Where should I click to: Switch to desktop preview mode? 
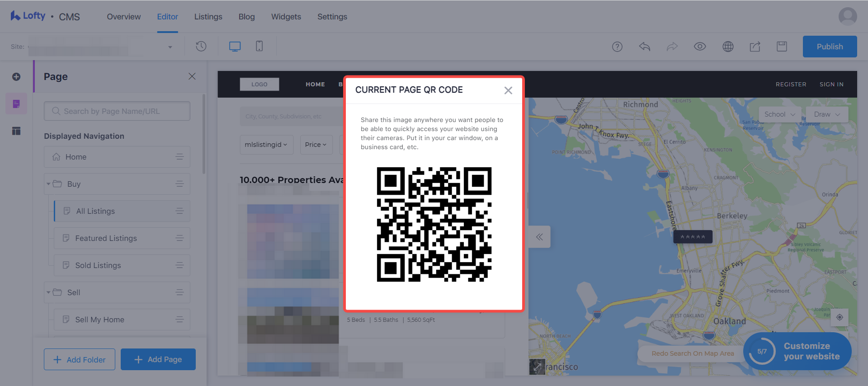(235, 46)
